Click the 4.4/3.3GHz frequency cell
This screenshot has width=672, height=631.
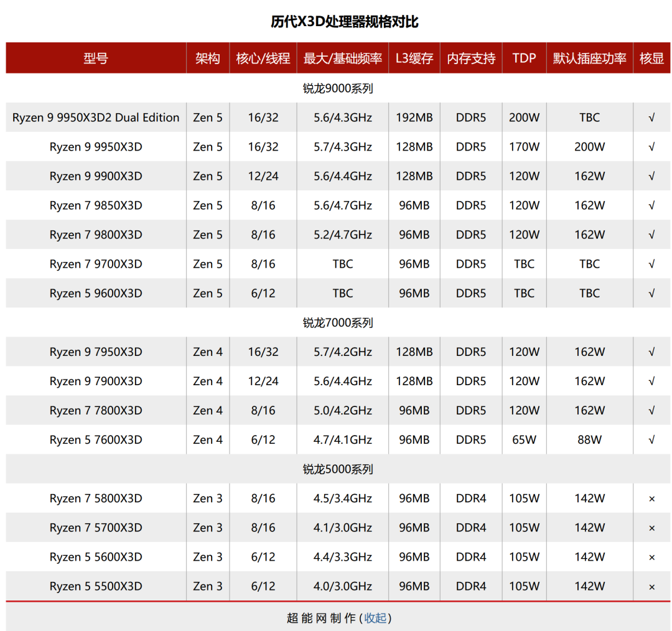click(x=343, y=558)
